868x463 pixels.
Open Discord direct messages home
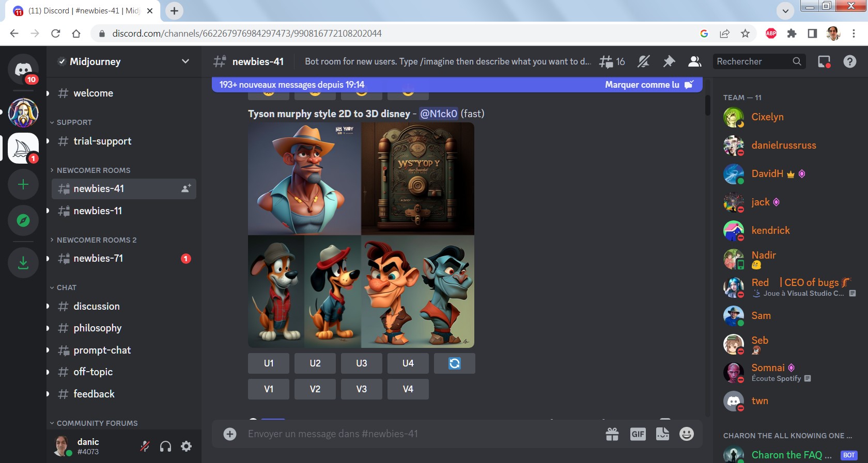(x=23, y=69)
